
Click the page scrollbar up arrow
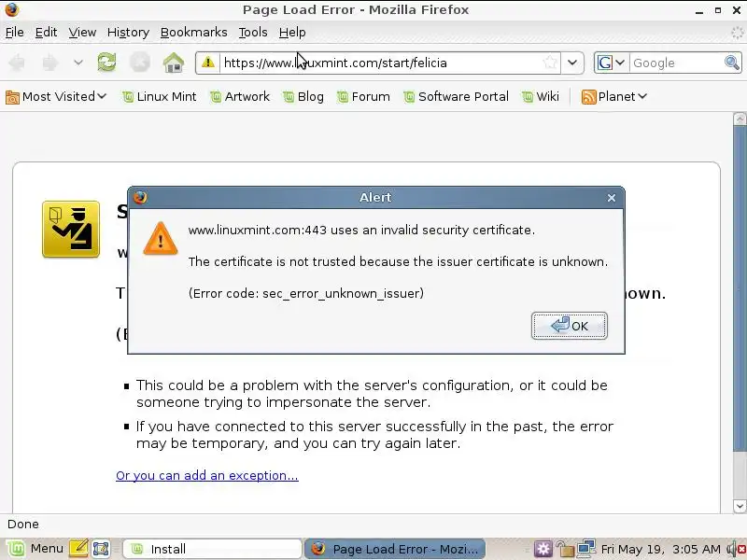[x=740, y=119]
